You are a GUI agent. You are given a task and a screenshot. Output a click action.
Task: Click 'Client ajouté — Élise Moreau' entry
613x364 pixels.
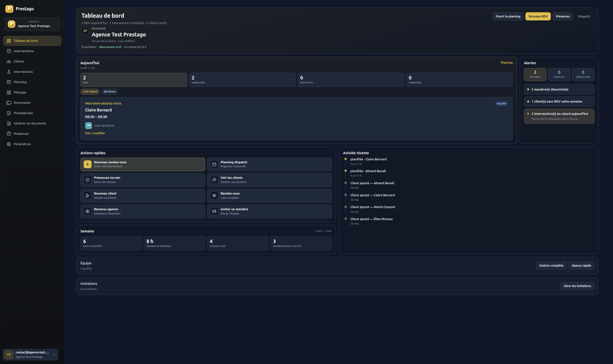371,219
